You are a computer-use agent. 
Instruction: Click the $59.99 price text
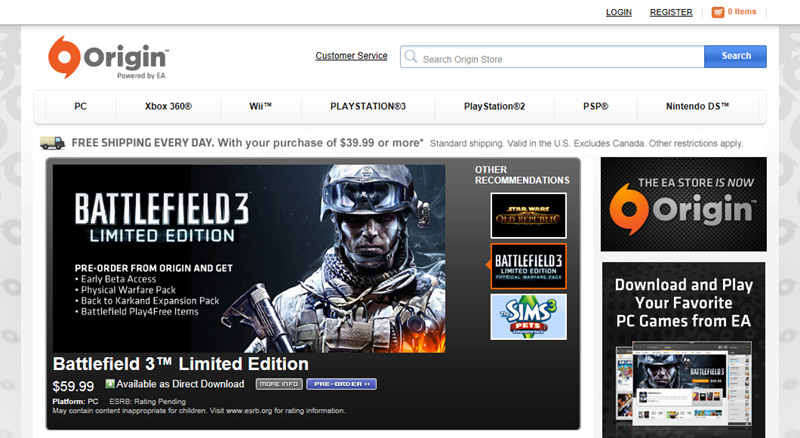pyautogui.click(x=73, y=386)
